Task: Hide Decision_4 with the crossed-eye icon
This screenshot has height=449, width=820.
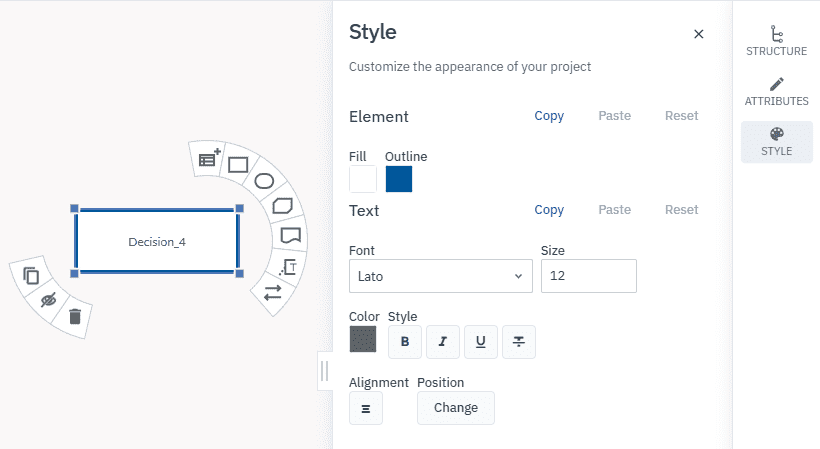Action: click(48, 299)
